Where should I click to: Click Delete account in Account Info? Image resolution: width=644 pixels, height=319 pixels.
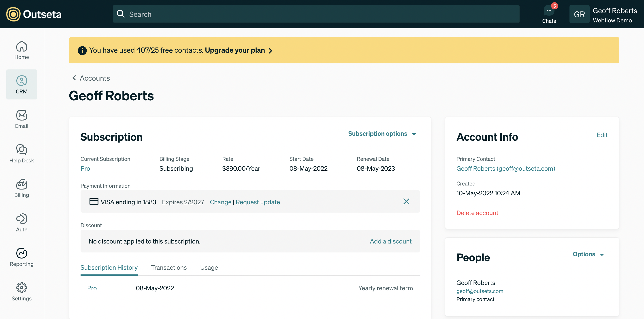pyautogui.click(x=477, y=213)
